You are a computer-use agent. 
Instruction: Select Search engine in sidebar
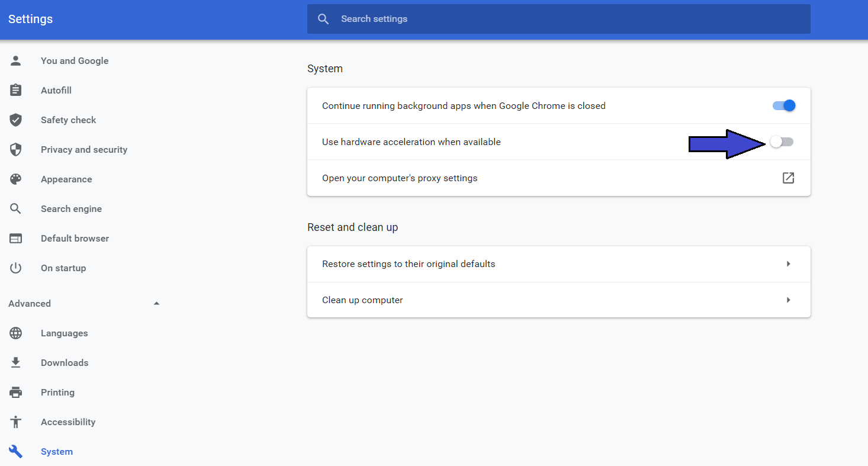[71, 208]
